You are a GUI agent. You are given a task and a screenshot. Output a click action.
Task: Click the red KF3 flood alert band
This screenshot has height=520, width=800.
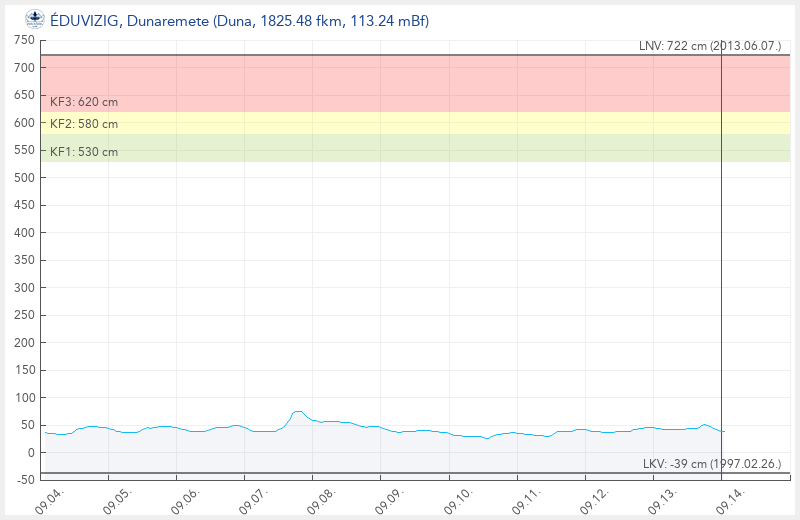(415, 83)
